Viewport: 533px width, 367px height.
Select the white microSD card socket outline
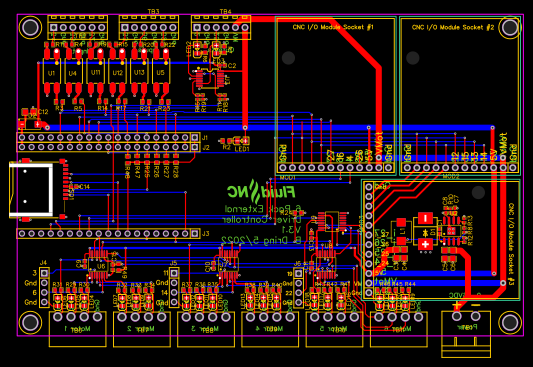click(31, 190)
